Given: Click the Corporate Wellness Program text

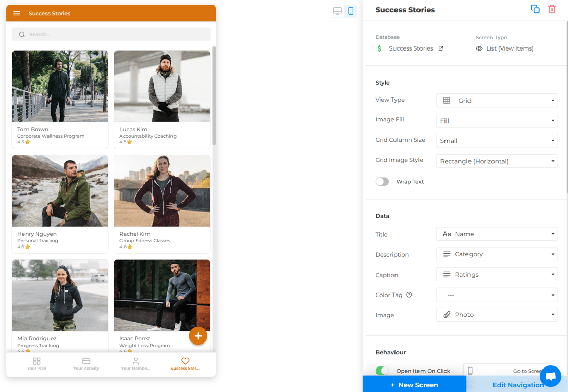Looking at the screenshot, I should click(x=51, y=136).
